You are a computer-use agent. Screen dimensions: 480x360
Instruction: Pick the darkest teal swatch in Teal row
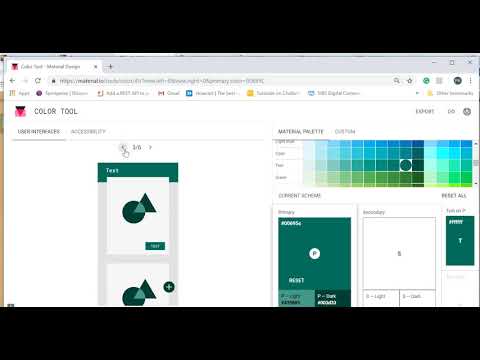418,165
